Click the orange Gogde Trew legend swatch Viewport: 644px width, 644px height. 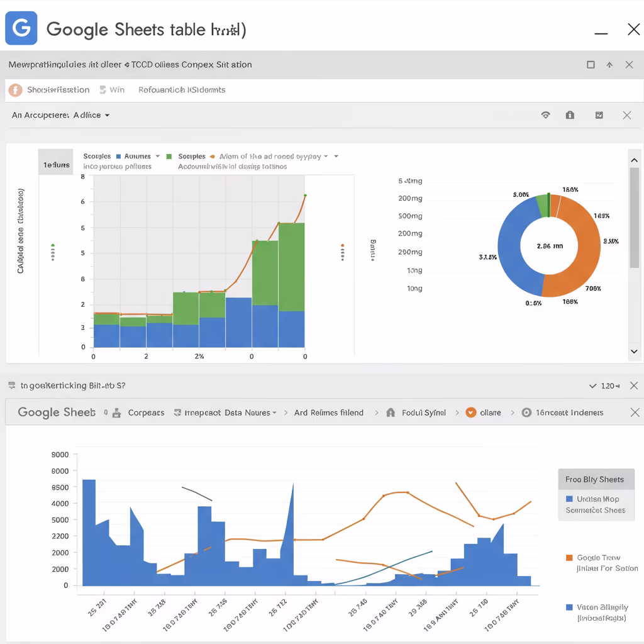pos(569,557)
